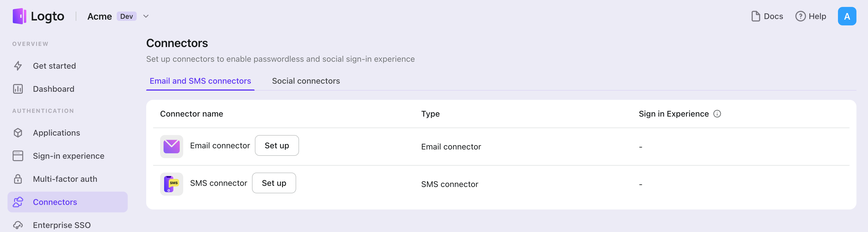This screenshot has height=232, width=868.
Task: Click the Multi-factor auth lock icon
Action: coord(18,179)
